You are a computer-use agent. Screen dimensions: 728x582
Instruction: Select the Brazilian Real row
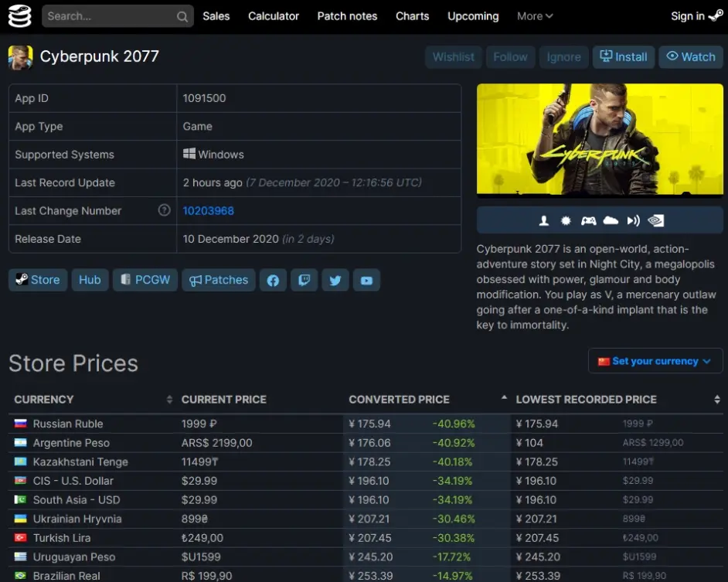pos(366,576)
